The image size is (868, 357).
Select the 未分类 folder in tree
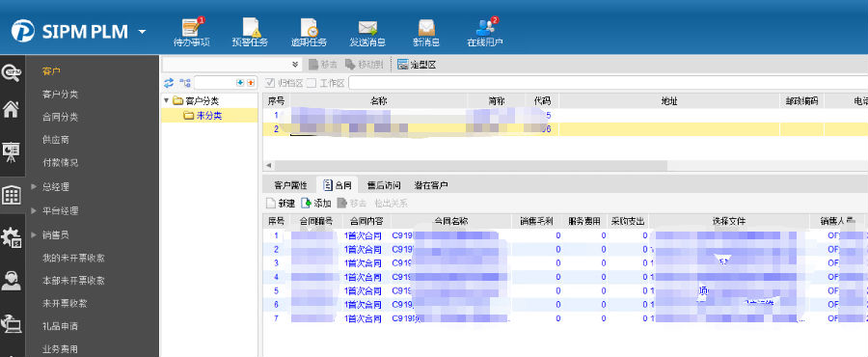click(x=203, y=115)
